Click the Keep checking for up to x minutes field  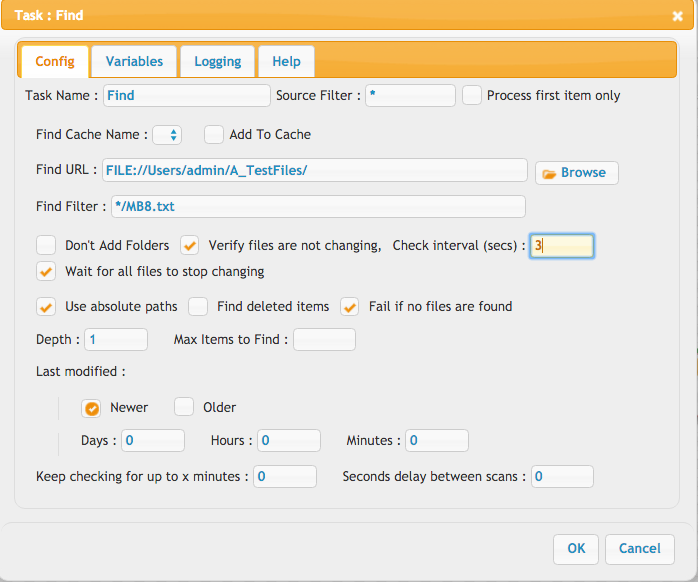(x=285, y=476)
